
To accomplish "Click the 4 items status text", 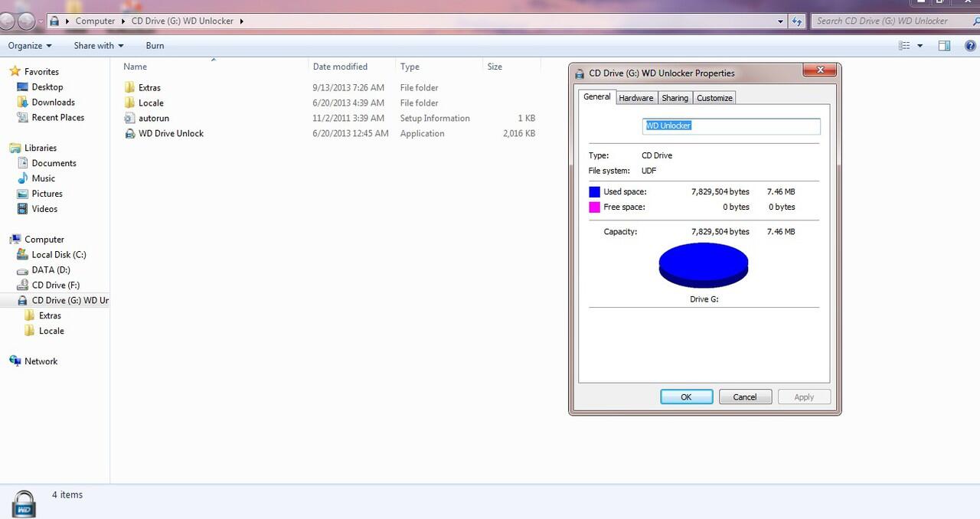I will (x=67, y=495).
